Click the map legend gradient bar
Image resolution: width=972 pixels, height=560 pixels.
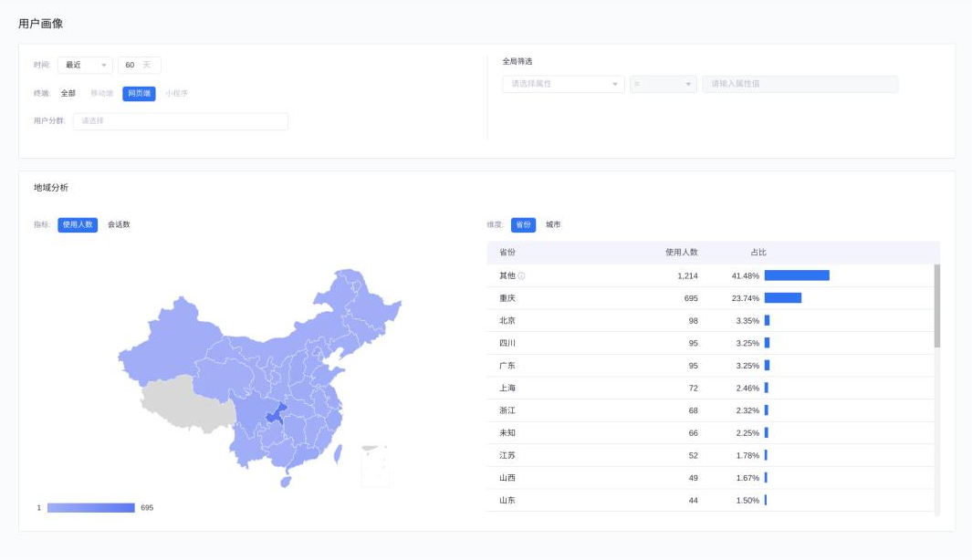(x=91, y=508)
